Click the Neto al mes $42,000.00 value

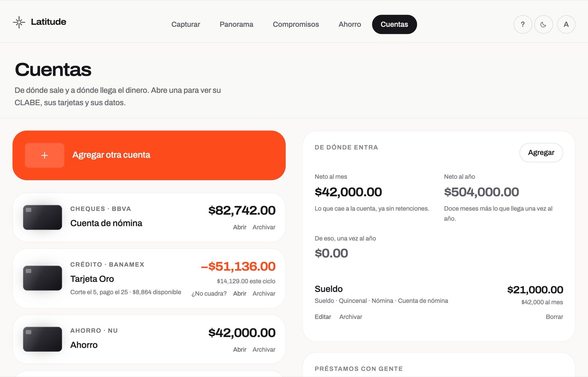click(348, 192)
